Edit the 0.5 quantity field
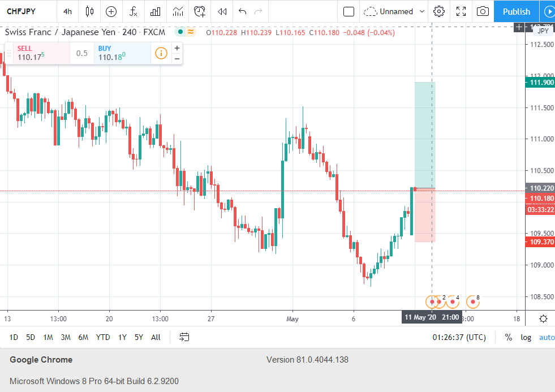555x392 pixels. (82, 53)
